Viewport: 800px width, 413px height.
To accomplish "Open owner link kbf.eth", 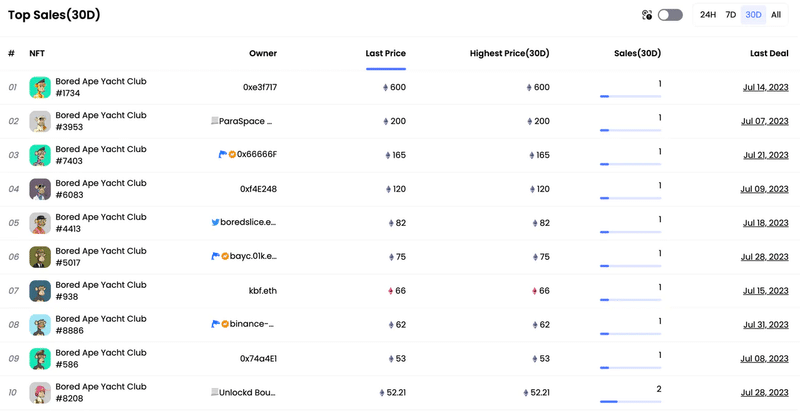I will click(262, 291).
